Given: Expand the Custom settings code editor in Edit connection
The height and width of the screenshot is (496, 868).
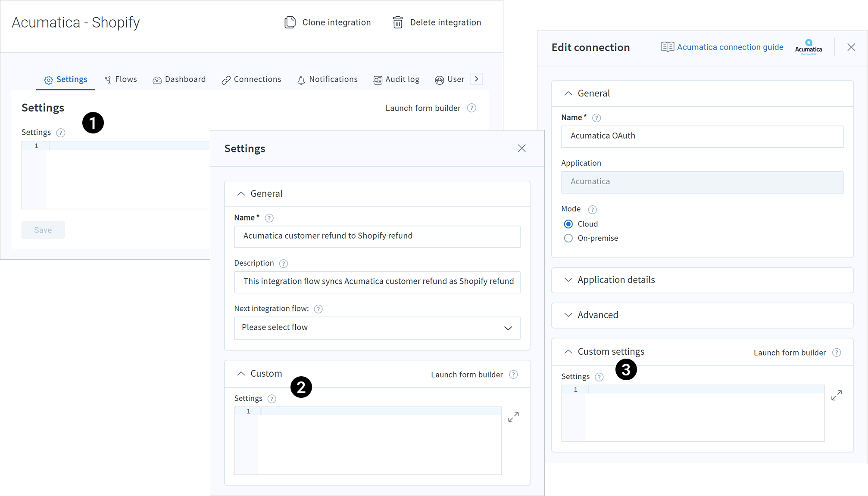Looking at the screenshot, I should point(837,395).
